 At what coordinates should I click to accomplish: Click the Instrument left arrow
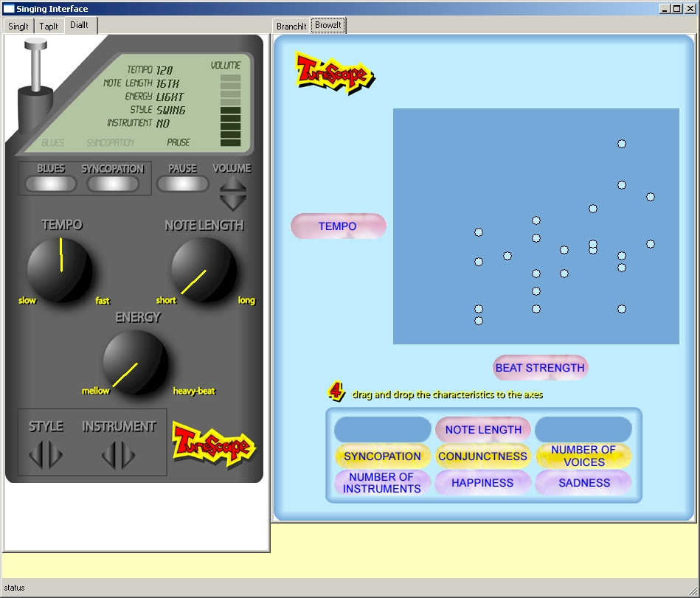coord(110,455)
